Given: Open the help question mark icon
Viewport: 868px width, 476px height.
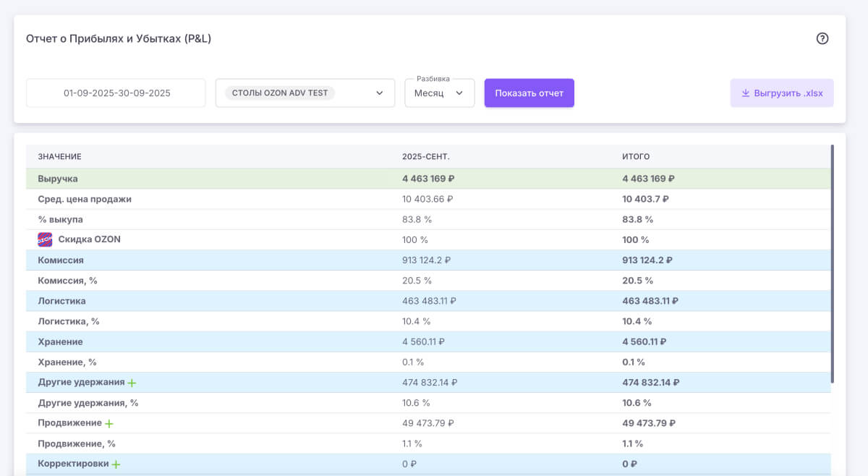Looking at the screenshot, I should [822, 39].
